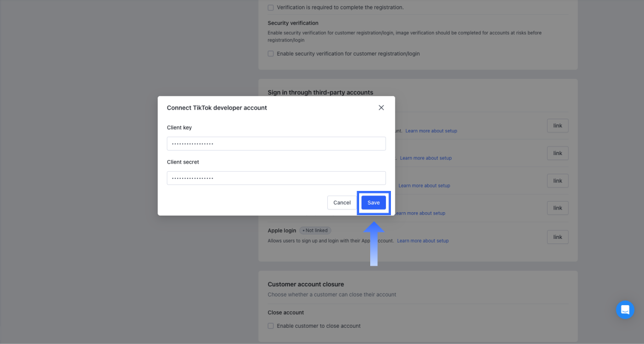Viewport: 644px width, 344px height.
Task: Close the Connect TikTok developer account dialog
Action: click(381, 108)
